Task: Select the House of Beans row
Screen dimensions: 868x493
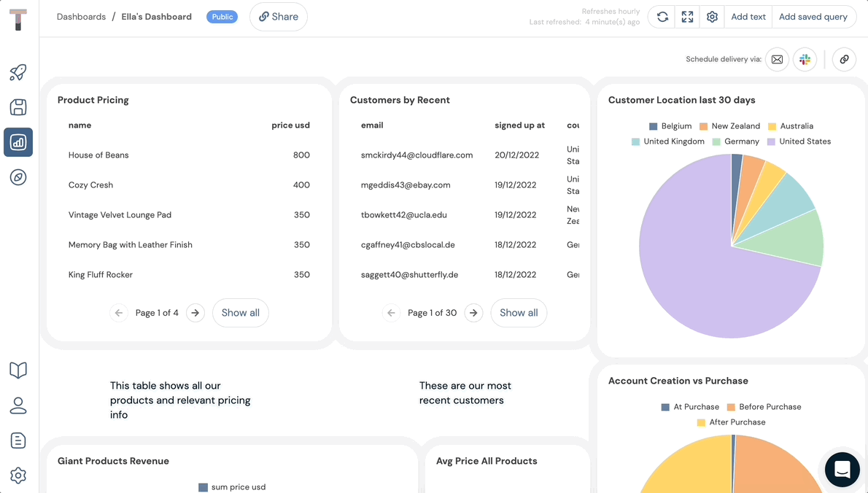Action: point(189,155)
